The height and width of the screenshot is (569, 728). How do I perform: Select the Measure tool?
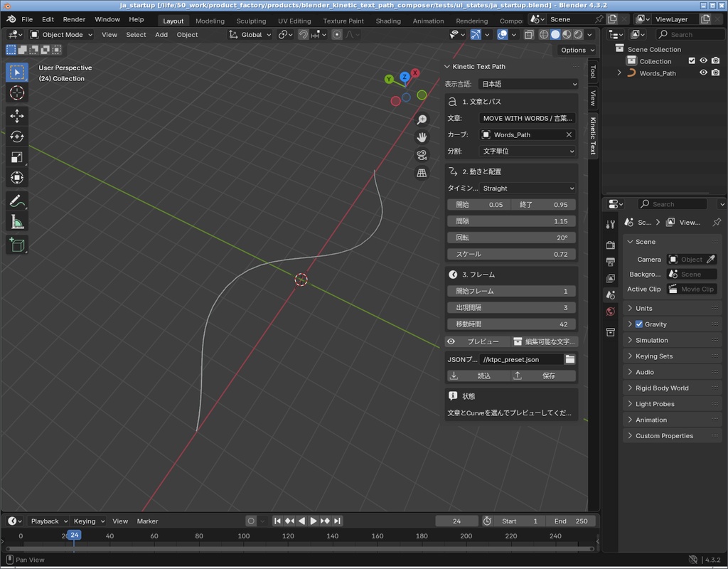[17, 222]
